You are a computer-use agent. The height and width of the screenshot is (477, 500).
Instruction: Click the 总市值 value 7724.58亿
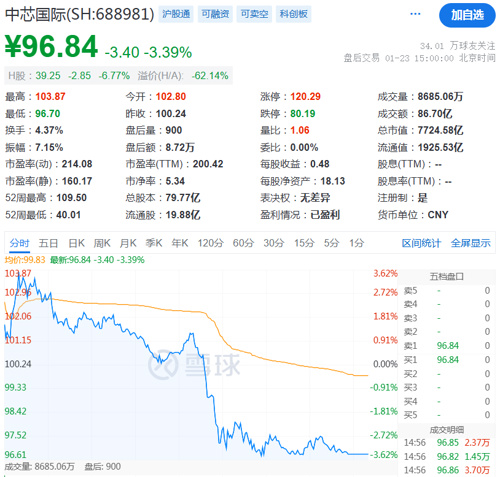(441, 130)
